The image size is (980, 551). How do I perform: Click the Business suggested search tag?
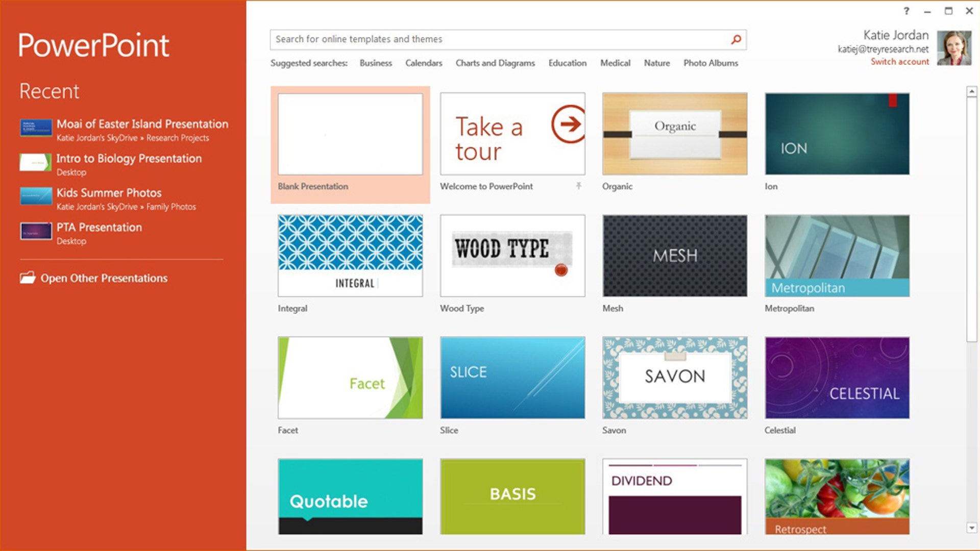[x=375, y=63]
